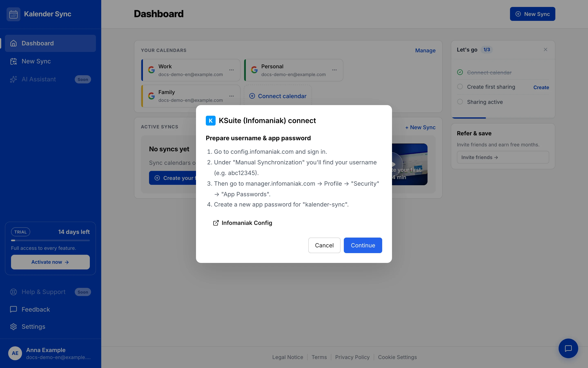Screen dimensions: 588x368
Task: Click the Work calendar Google icon
Action: pyautogui.click(x=151, y=70)
